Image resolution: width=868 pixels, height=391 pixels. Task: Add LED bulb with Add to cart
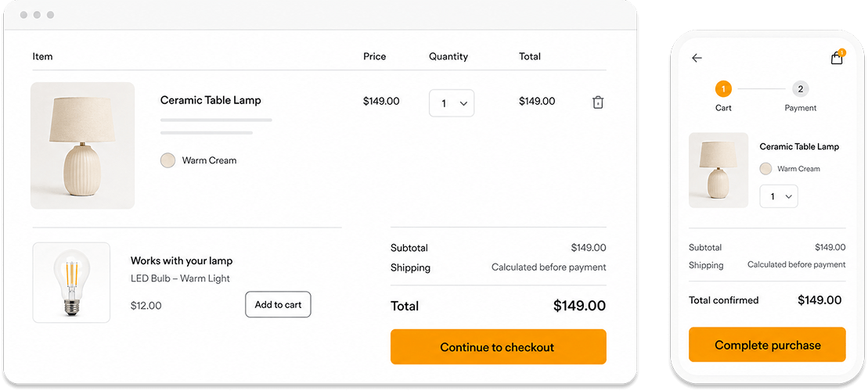[278, 305]
